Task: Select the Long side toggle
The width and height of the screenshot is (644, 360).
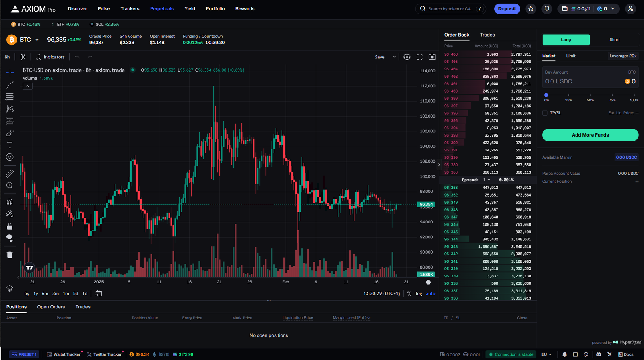Action: click(x=566, y=39)
